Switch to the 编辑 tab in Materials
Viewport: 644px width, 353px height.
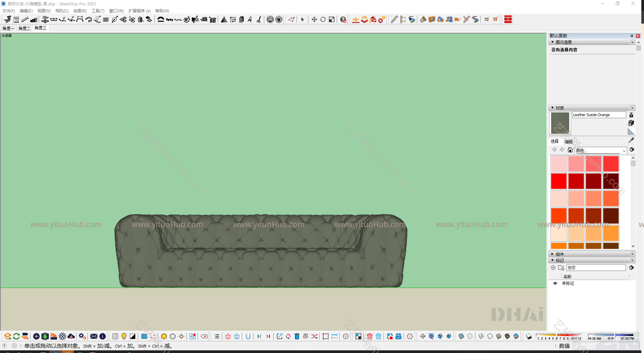pos(569,142)
